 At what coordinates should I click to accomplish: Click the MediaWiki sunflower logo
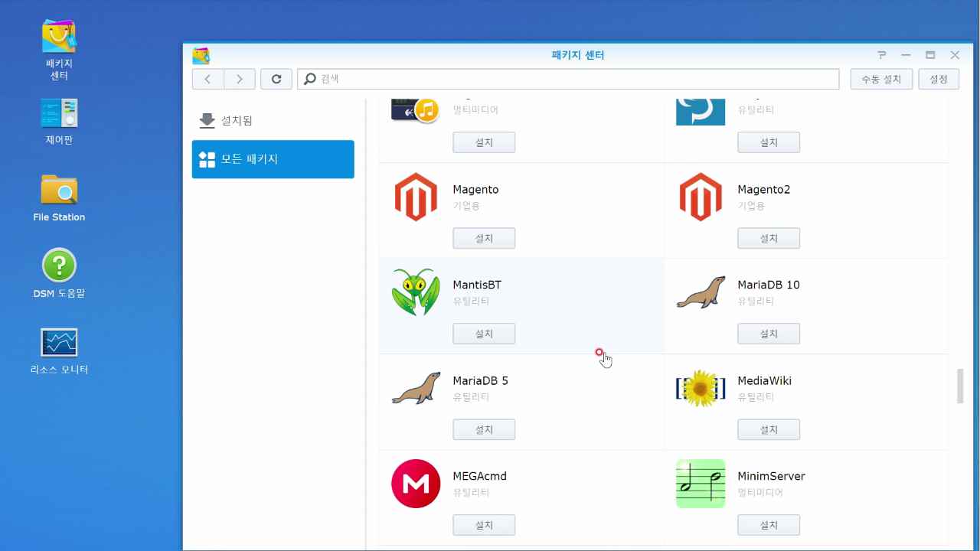tap(701, 388)
